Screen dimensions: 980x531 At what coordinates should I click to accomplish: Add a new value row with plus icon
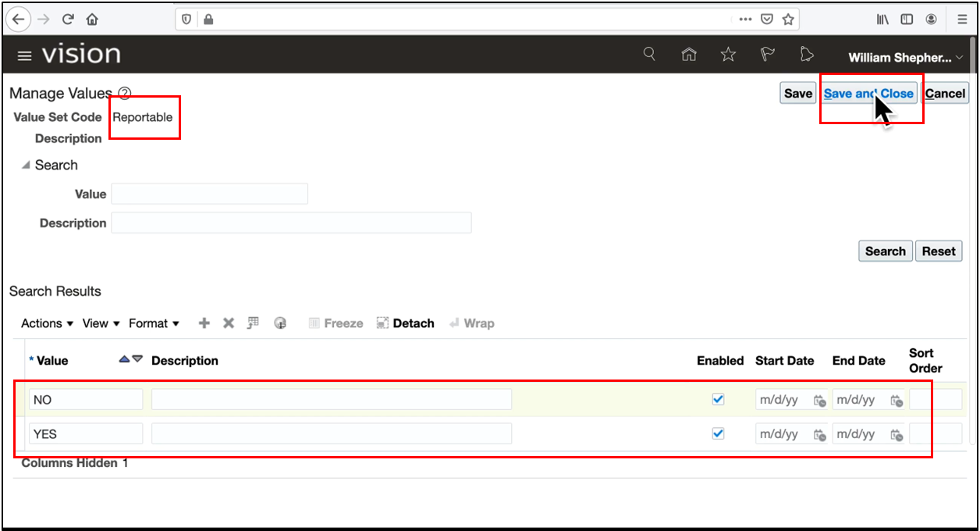tap(204, 323)
